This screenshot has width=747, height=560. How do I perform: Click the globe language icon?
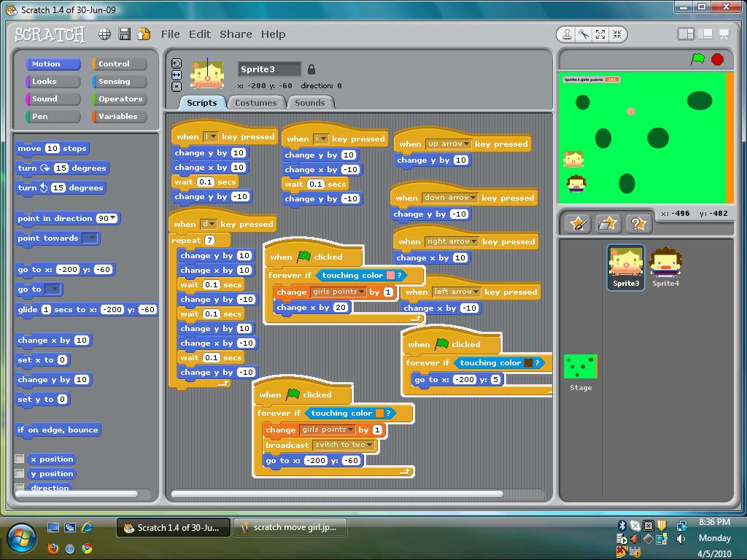pos(105,34)
